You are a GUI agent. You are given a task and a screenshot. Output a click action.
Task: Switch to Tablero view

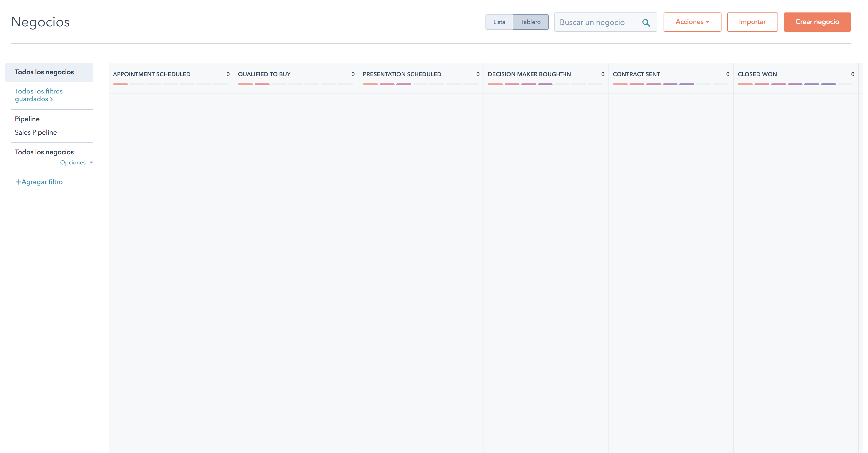530,22
